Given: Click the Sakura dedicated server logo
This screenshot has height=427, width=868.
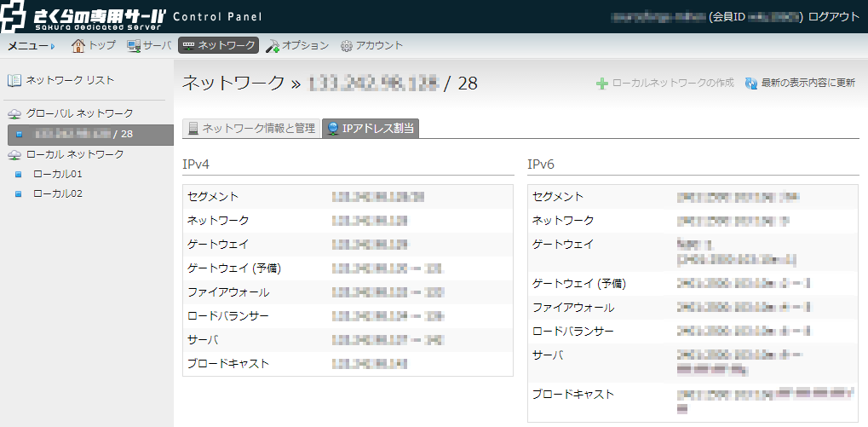Looking at the screenshot, I should click(83, 16).
